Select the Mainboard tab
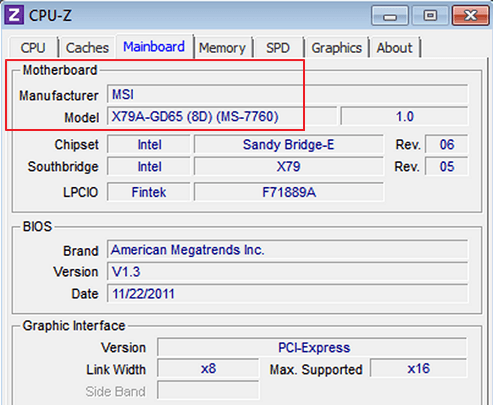This screenshot has height=405, width=493. pos(154,46)
